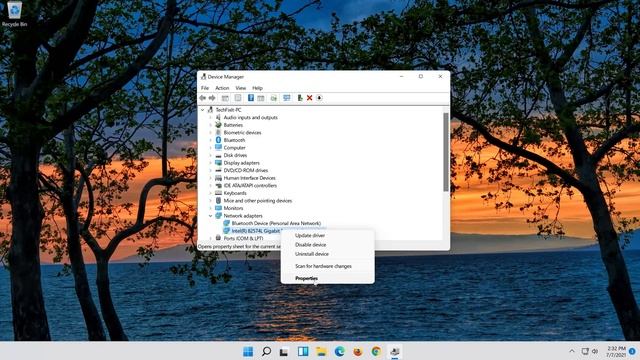Click the Batteries category icon
The width and height of the screenshot is (640, 360).
[x=218, y=125]
